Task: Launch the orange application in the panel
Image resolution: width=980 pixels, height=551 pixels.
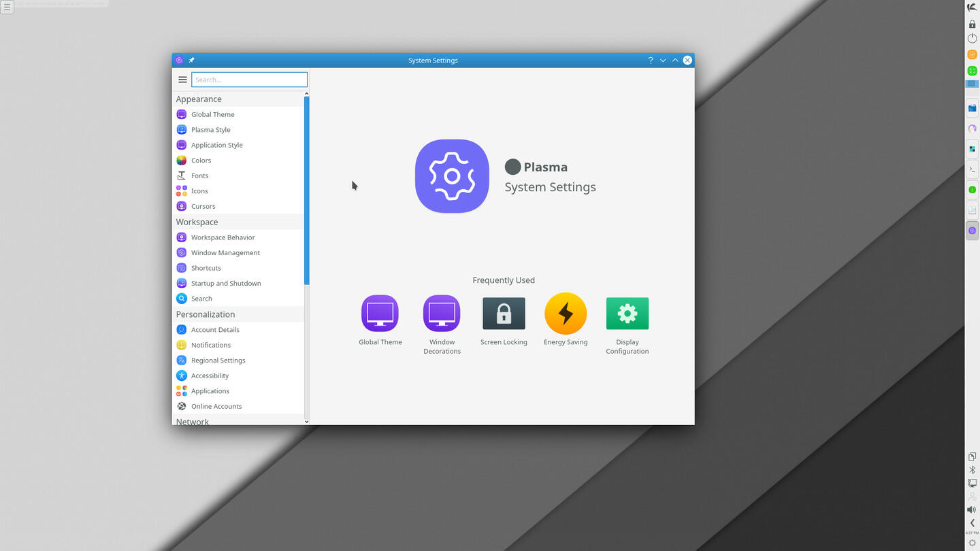Action: [972, 54]
